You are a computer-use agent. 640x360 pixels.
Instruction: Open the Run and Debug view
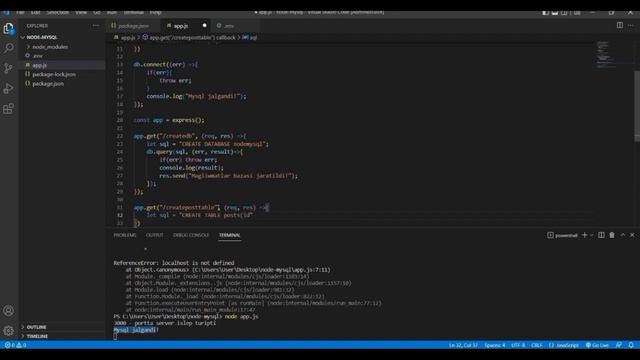coord(9,88)
